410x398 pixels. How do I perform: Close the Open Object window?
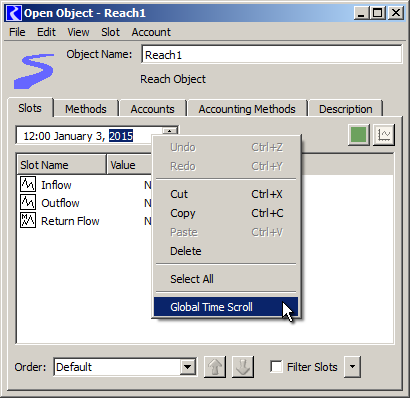[396, 13]
